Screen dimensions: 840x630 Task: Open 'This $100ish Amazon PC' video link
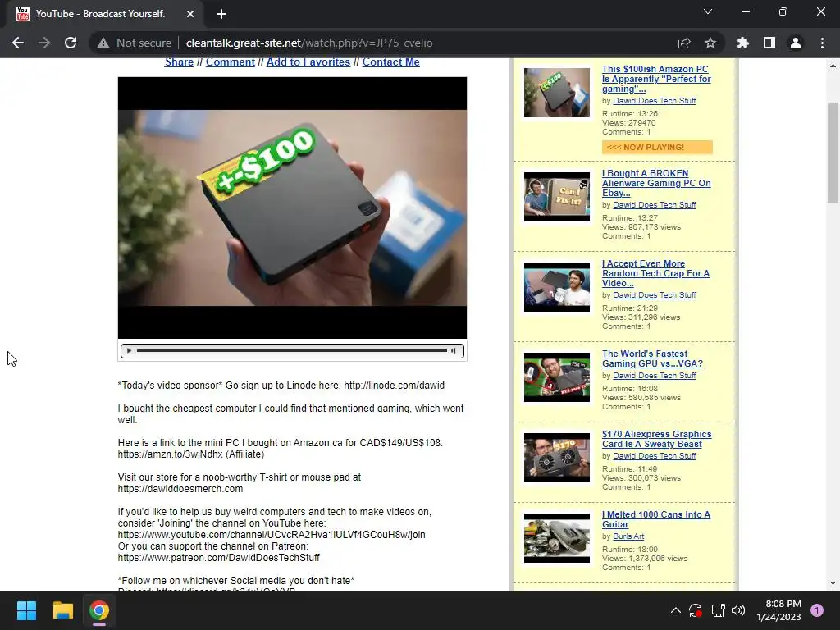(656, 79)
